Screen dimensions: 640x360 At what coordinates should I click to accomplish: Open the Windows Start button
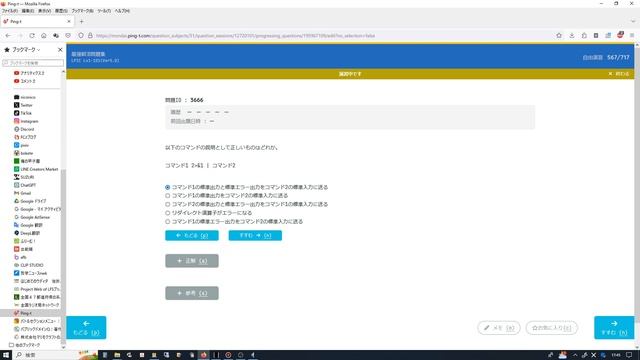pos(6,355)
